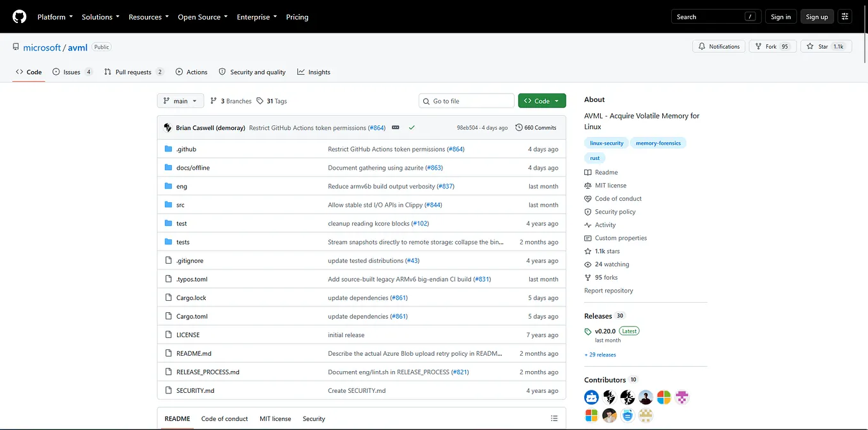Open the LICENSE file
The height and width of the screenshot is (430, 868).
click(188, 335)
